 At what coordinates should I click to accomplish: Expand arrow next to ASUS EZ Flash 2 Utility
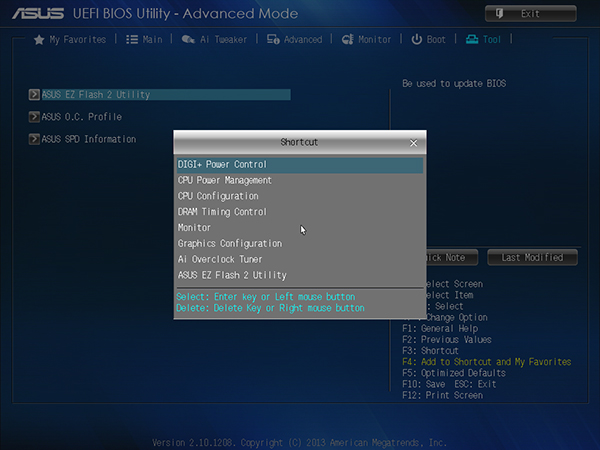pyautogui.click(x=34, y=95)
